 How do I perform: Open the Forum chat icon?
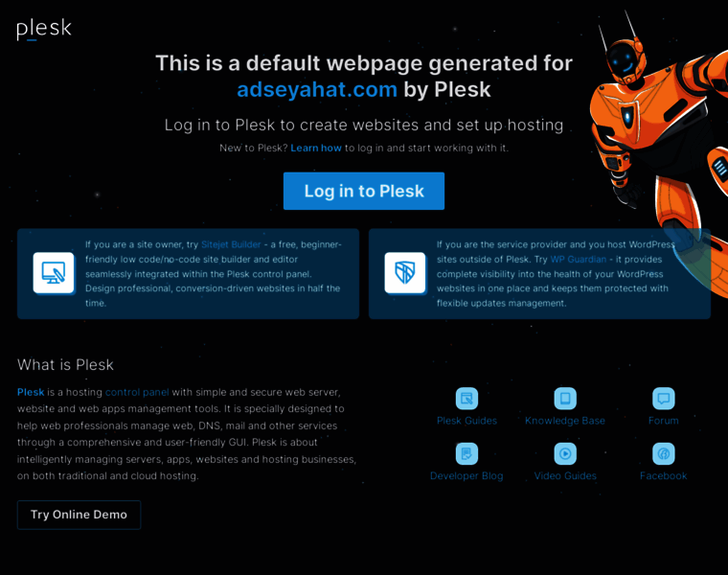click(x=664, y=399)
